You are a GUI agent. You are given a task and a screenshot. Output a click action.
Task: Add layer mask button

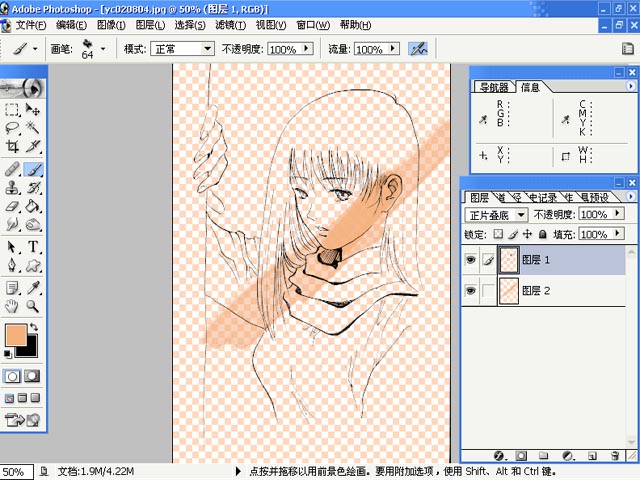coord(521,456)
